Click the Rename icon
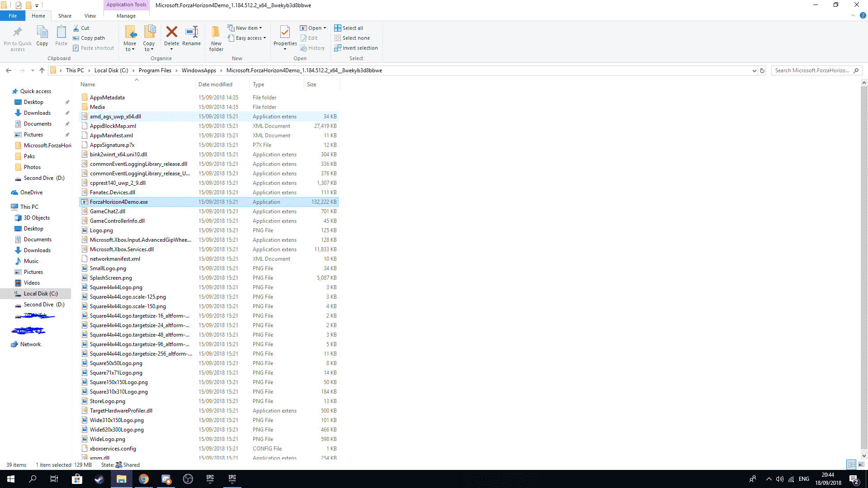Viewport: 868px width, 488px height. (192, 32)
